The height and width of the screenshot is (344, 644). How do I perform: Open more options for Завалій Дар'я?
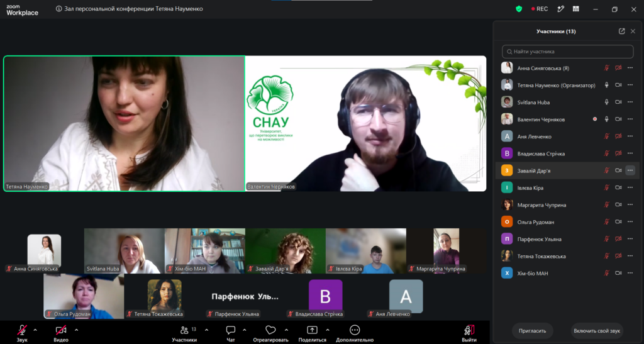630,170
